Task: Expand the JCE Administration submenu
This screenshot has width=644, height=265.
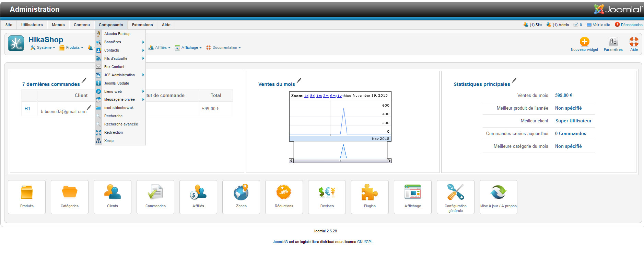Action: (120, 75)
